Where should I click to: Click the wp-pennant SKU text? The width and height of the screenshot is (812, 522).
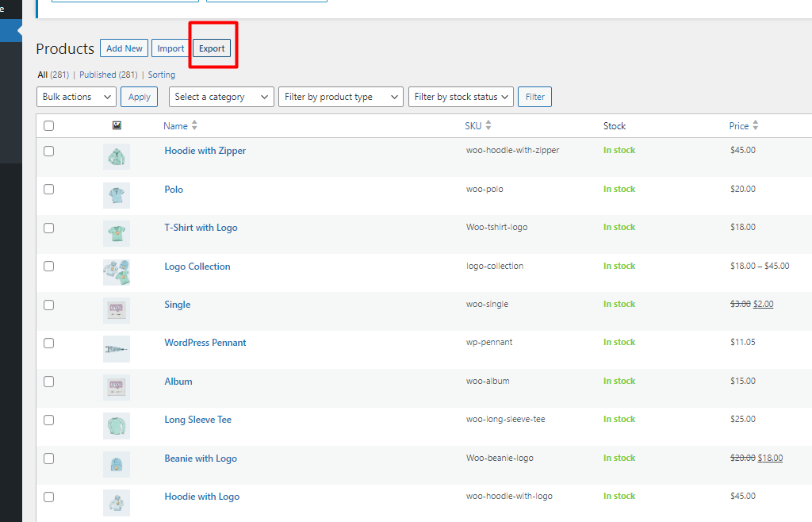[x=488, y=342]
